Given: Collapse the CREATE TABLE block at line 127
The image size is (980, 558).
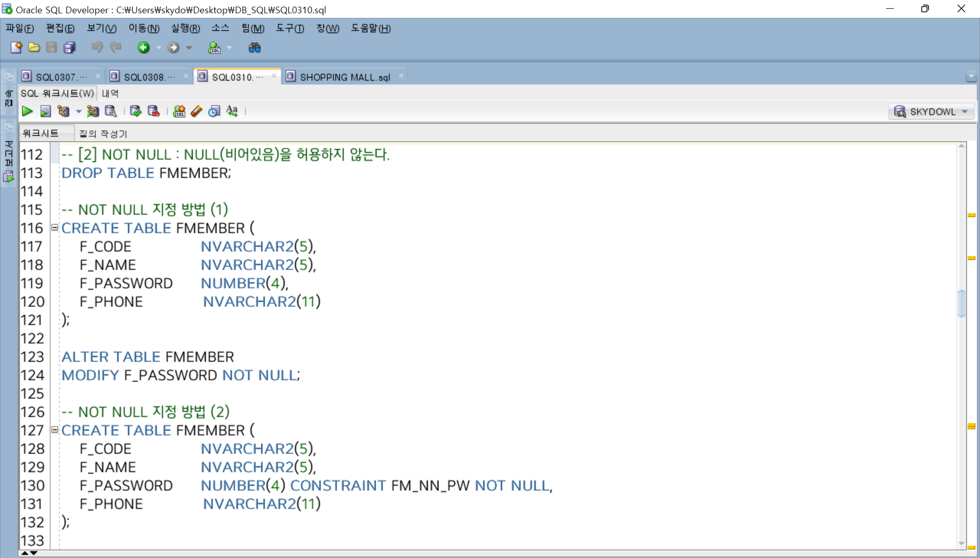Looking at the screenshot, I should coord(55,430).
